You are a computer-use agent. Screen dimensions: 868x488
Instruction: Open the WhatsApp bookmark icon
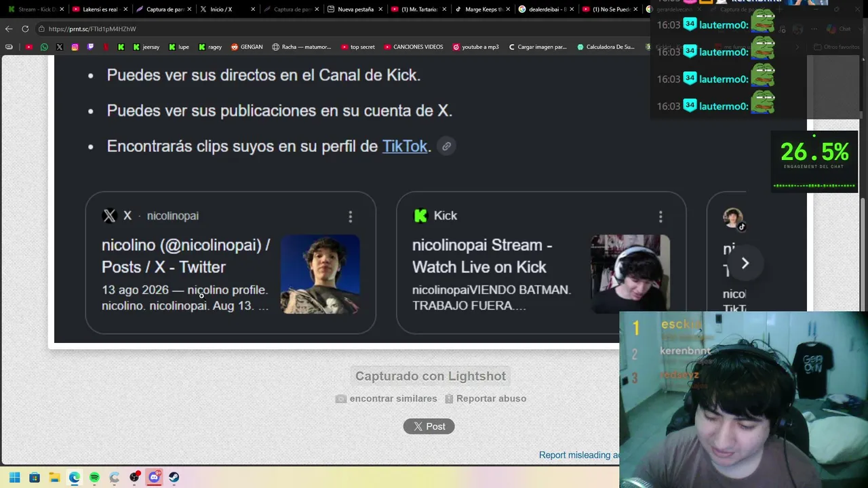[x=44, y=47]
